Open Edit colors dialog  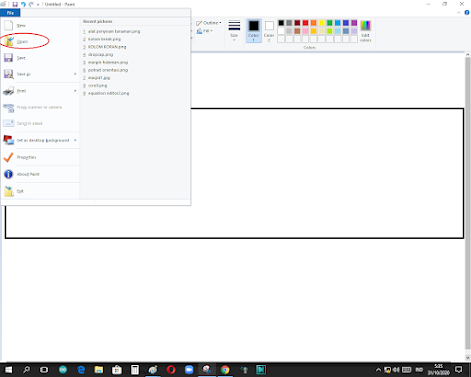coord(365,31)
